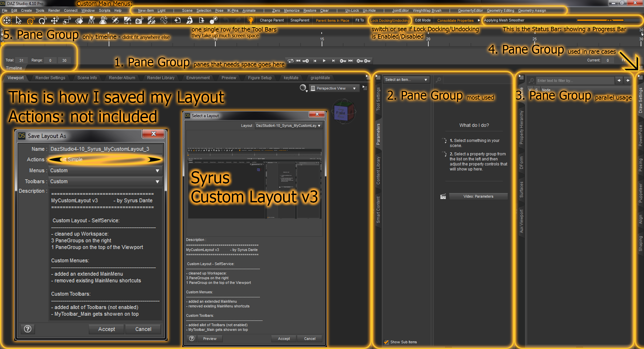This screenshot has width=644, height=349.
Task: Click help icon in Save Layout As
Action: click(28, 329)
